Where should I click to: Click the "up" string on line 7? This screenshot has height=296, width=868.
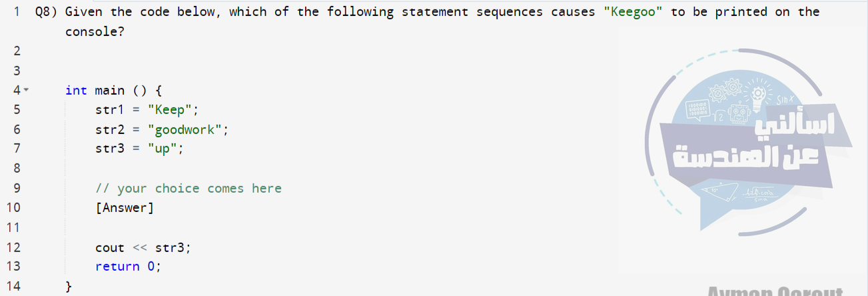pos(163,149)
